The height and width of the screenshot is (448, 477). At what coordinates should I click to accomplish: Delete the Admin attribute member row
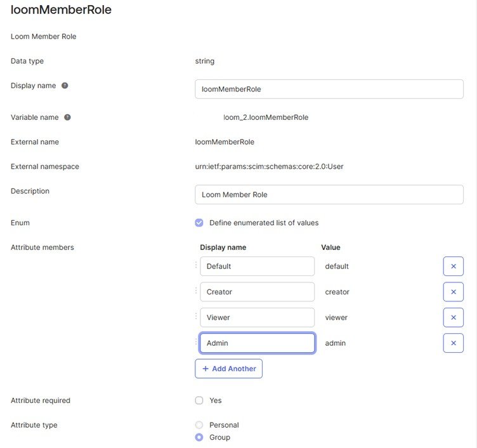pyautogui.click(x=453, y=343)
